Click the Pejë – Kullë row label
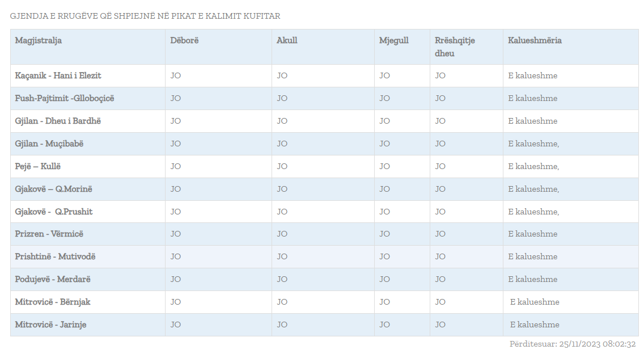 pyautogui.click(x=38, y=166)
